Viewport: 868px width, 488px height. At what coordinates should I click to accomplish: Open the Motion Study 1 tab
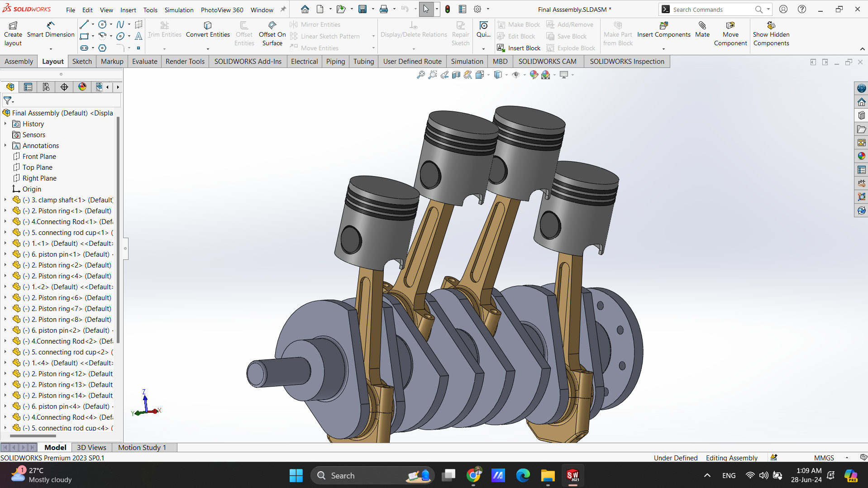pyautogui.click(x=142, y=447)
